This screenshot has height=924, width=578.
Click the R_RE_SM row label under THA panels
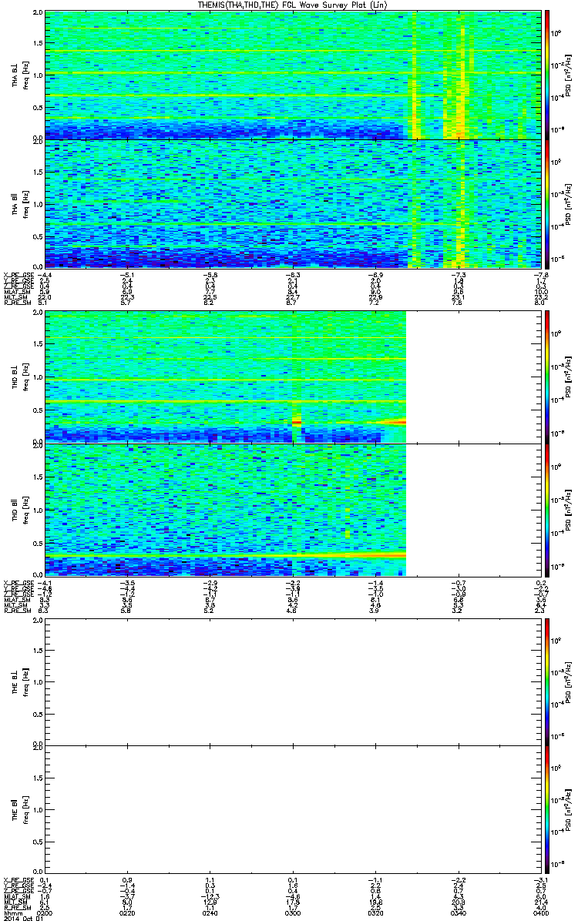click(x=18, y=303)
